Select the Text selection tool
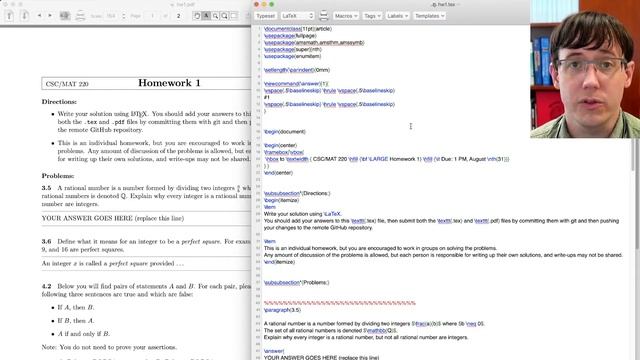Image resolution: width=640 pixels, height=360 pixels. 206,16
